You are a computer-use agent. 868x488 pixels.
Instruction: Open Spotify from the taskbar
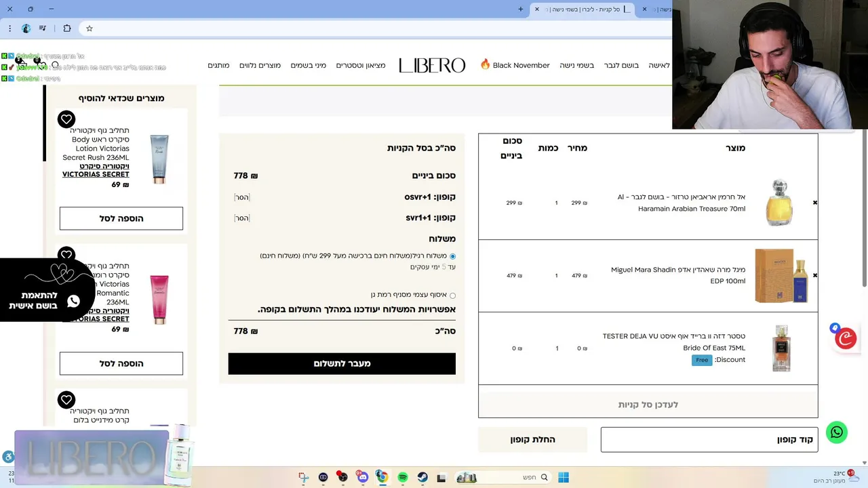tap(403, 477)
